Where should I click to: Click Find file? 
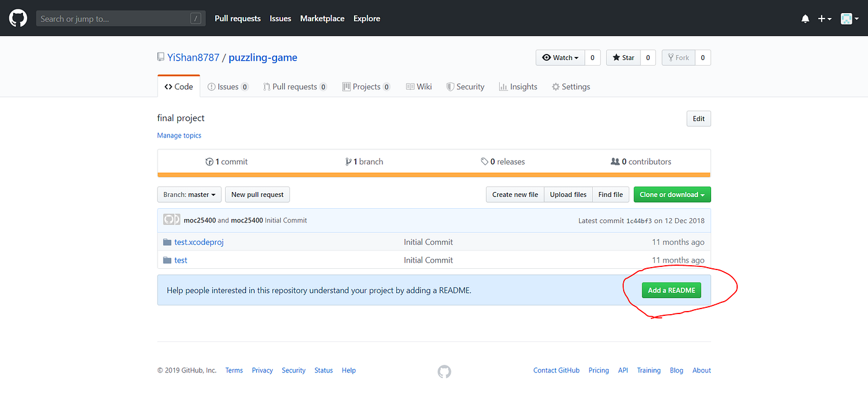tap(611, 195)
